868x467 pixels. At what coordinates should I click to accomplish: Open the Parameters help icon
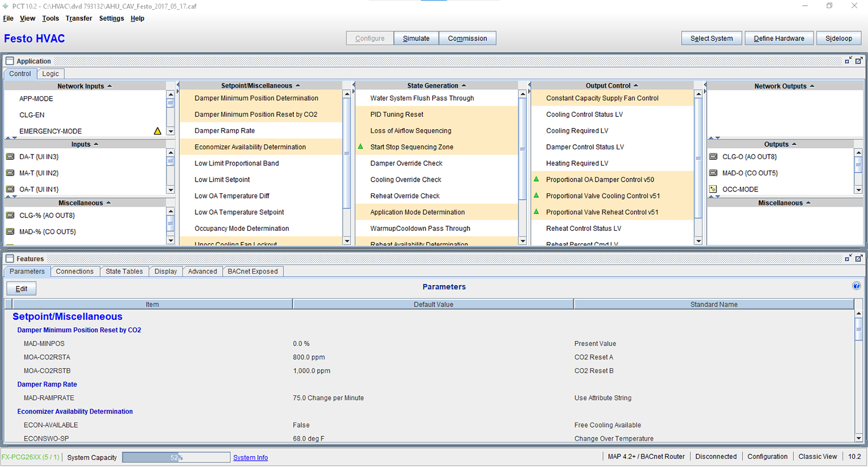(x=856, y=286)
